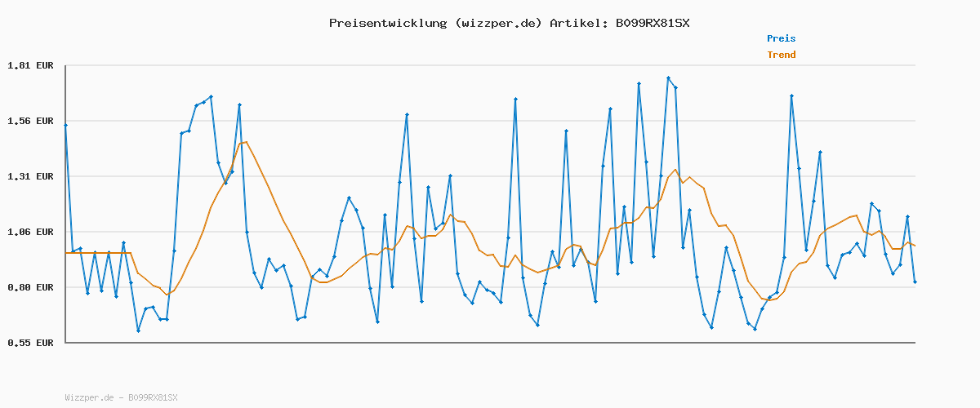Open the Wizzper.de watermark at bottom left
Screen dimensions: 980x408
[x=121, y=397]
